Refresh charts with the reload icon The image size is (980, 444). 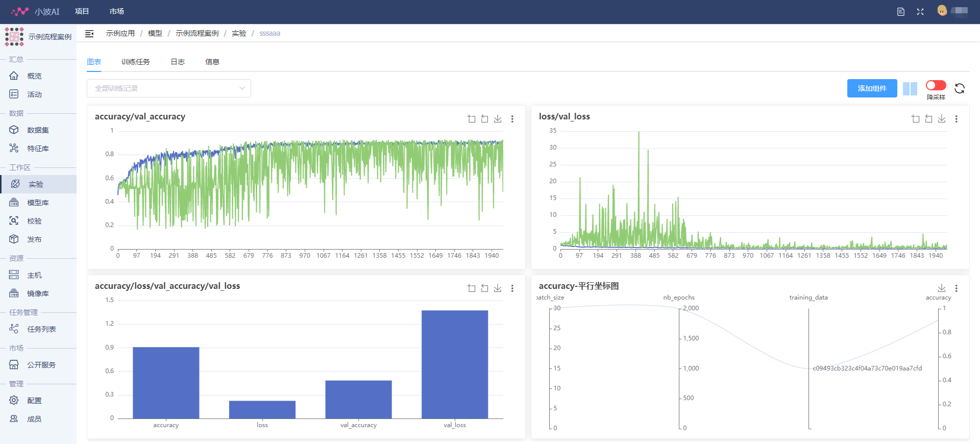pyautogui.click(x=960, y=88)
